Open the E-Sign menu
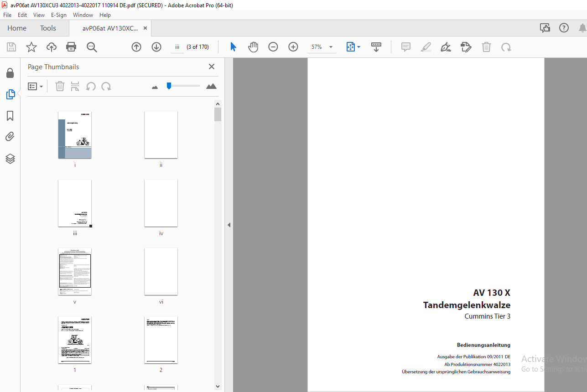 point(59,15)
